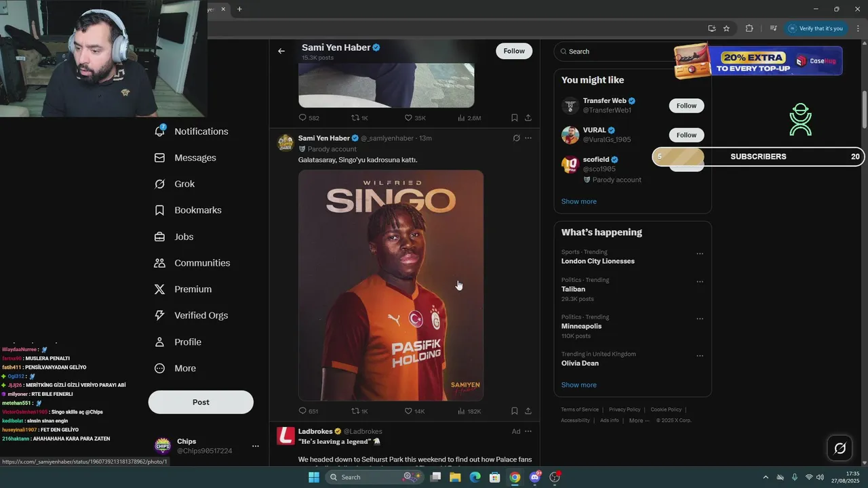Follow Transfer Web
Image resolution: width=868 pixels, height=488 pixels.
686,106
